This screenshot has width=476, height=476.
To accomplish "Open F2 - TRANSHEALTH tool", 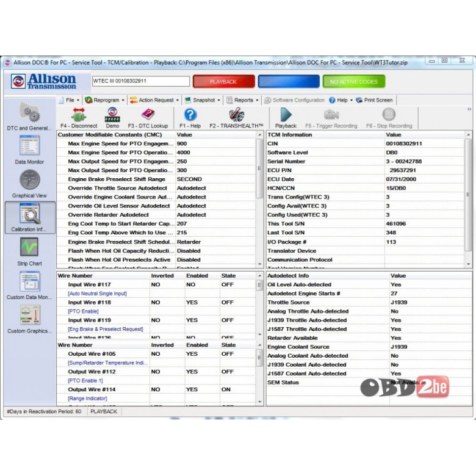I will pyautogui.click(x=236, y=118).
